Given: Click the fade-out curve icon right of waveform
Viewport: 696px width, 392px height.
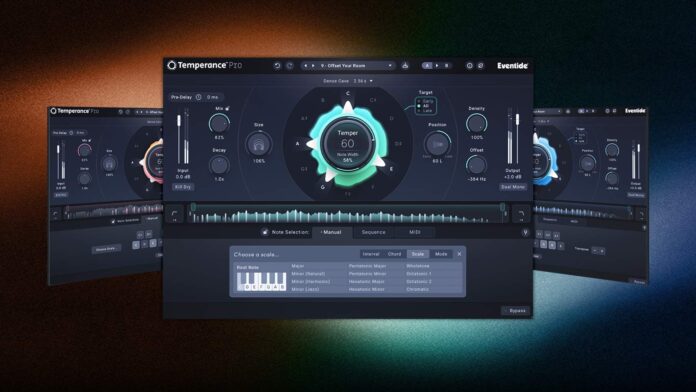Looking at the screenshot, I should click(521, 215).
